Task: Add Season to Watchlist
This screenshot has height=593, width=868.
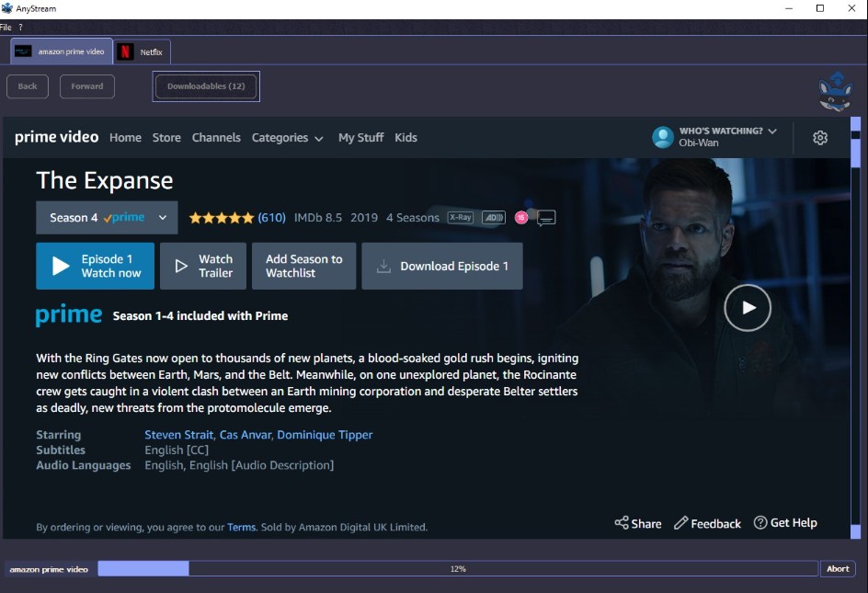Action: [304, 266]
